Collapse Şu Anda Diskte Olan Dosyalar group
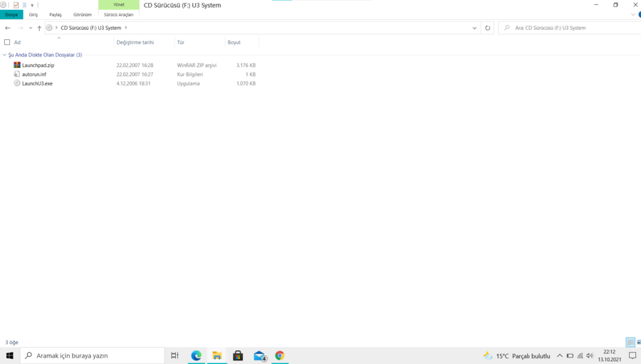Viewport: 641px width, 364px height. click(4, 55)
